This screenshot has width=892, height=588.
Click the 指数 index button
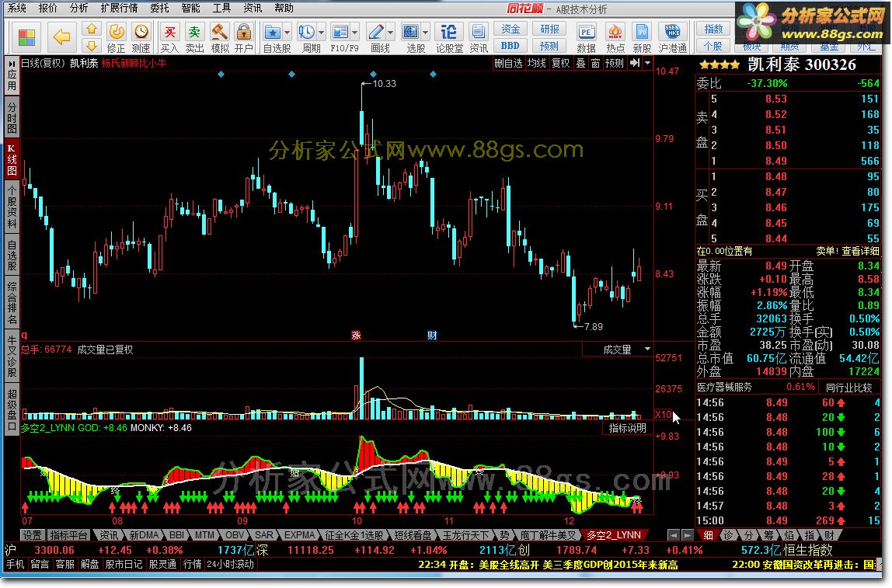click(x=713, y=29)
